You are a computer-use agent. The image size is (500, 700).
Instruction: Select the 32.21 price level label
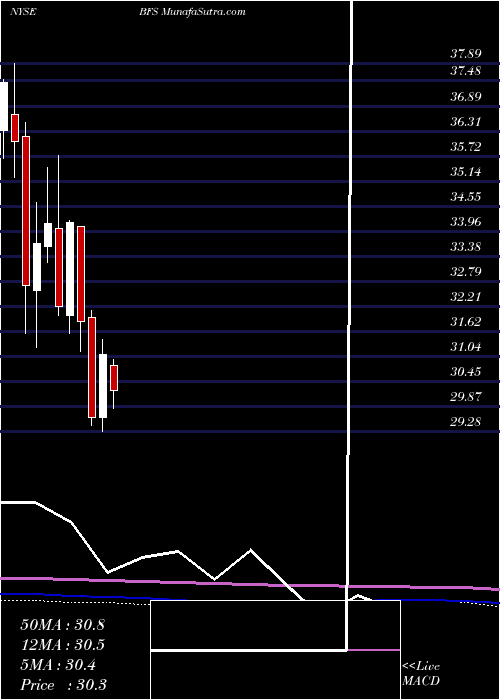coord(466,296)
